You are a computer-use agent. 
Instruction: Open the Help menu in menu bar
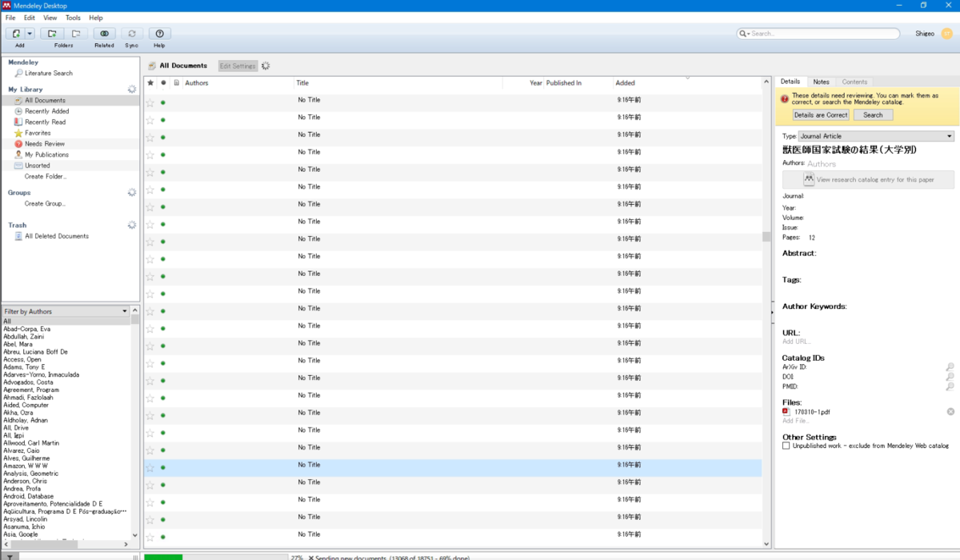(x=96, y=18)
